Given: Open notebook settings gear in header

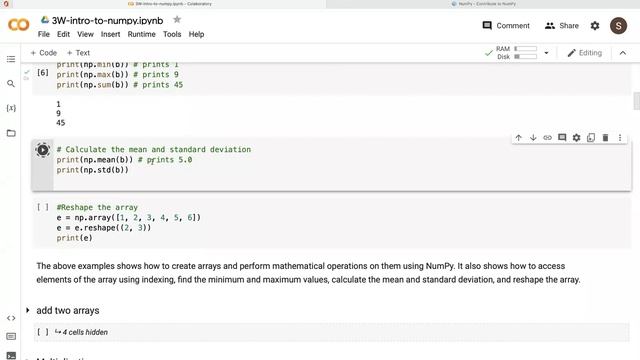Looking at the screenshot, I should (595, 26).
